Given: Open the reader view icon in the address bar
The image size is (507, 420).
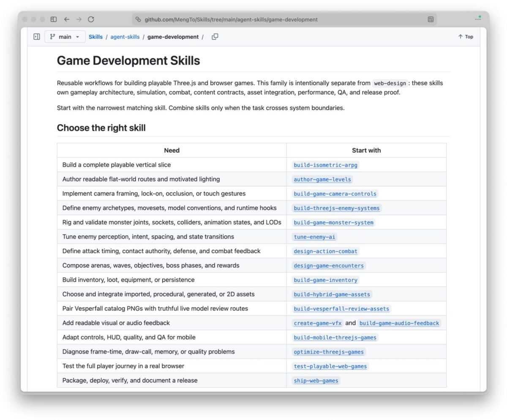Looking at the screenshot, I should click(431, 19).
